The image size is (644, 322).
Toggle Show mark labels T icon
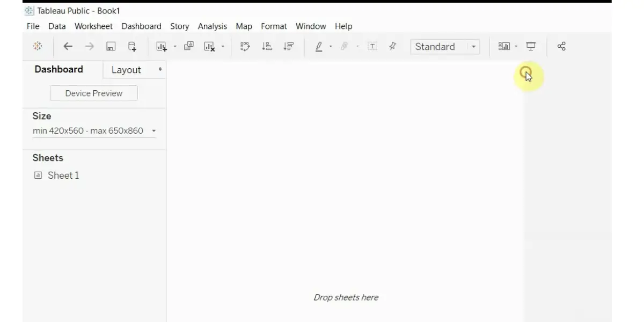(372, 47)
